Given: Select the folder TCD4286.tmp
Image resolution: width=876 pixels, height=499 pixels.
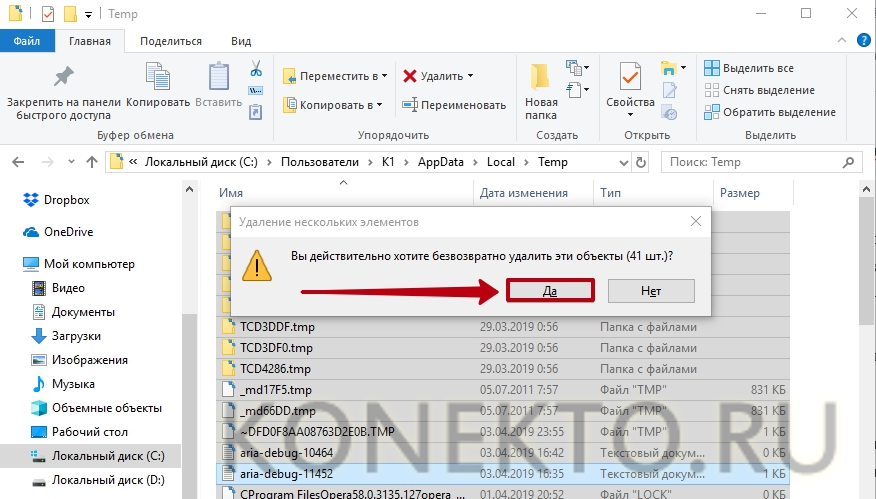Looking at the screenshot, I should 275,369.
